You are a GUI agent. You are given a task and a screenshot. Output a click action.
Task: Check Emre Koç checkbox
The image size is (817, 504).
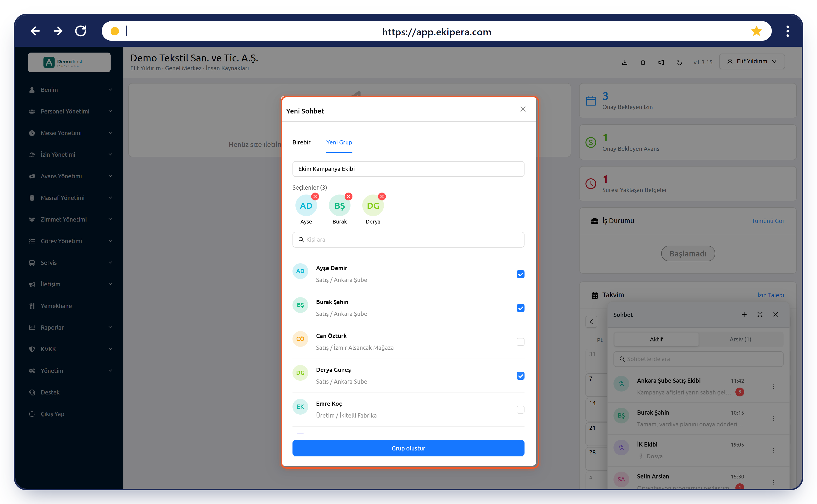coord(520,409)
